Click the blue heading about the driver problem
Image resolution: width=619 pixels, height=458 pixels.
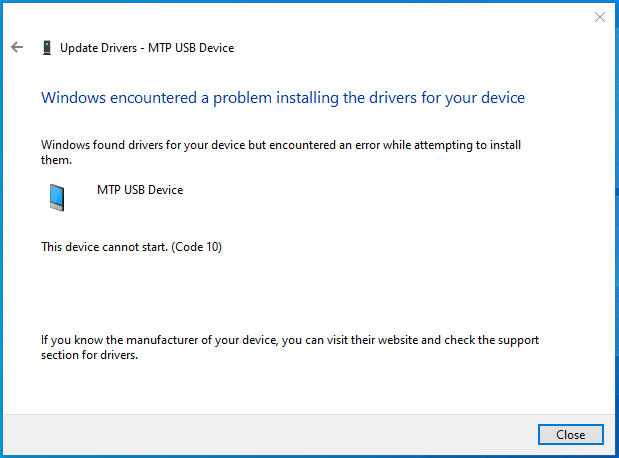coord(283,98)
